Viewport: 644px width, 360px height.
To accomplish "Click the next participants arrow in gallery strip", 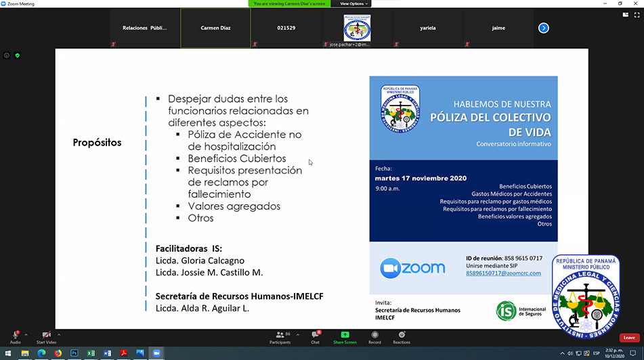I will [543, 28].
